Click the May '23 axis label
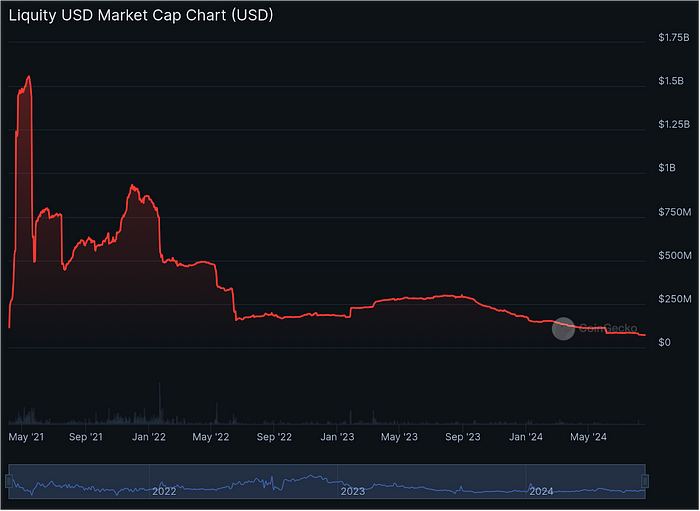Image resolution: width=700 pixels, height=511 pixels. coord(400,437)
